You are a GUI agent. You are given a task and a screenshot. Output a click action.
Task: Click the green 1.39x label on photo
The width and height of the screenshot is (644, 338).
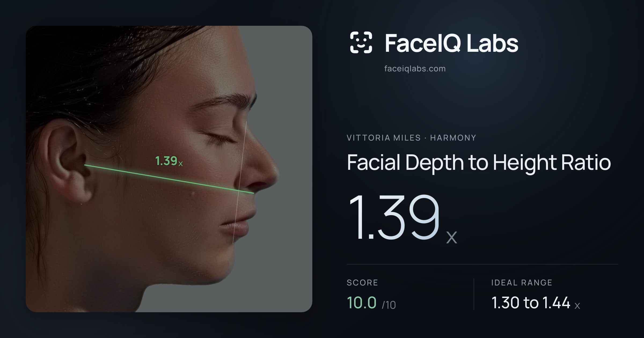[x=169, y=161]
